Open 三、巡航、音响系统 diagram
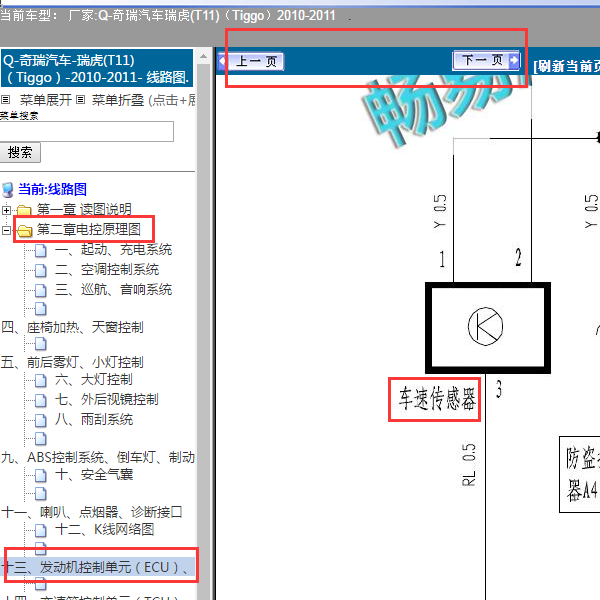Image resolution: width=600 pixels, height=600 pixels. (x=113, y=289)
